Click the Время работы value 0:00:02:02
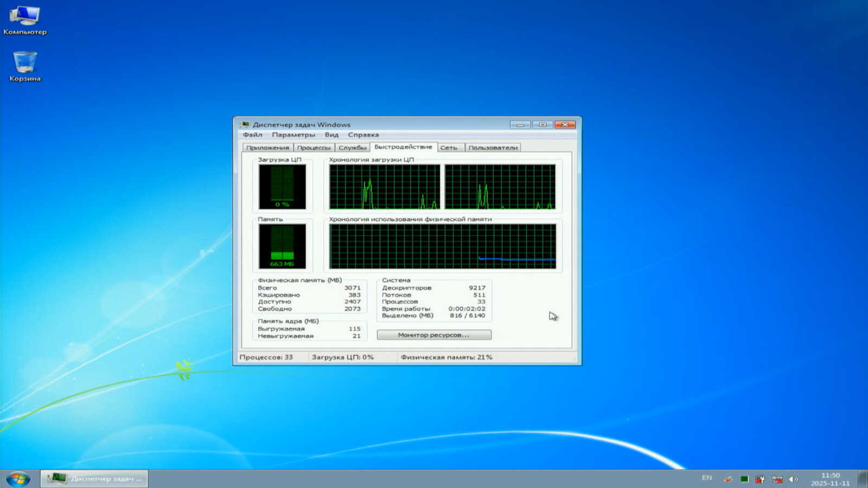This screenshot has width=868, height=488. [467, 309]
